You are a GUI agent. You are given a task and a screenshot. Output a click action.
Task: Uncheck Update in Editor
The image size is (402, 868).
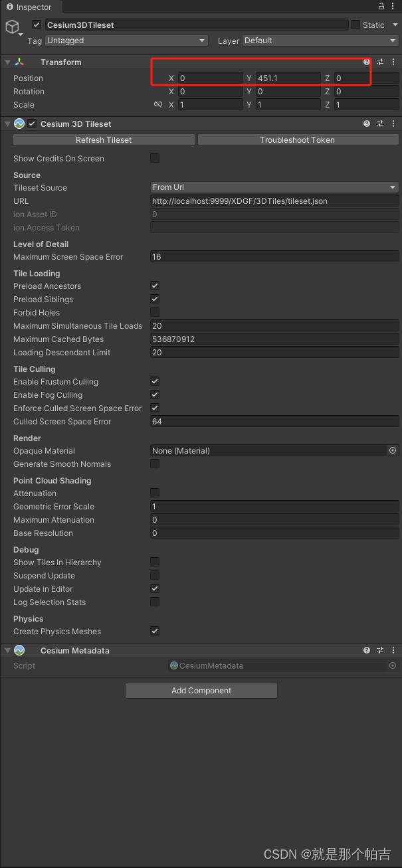pos(155,588)
